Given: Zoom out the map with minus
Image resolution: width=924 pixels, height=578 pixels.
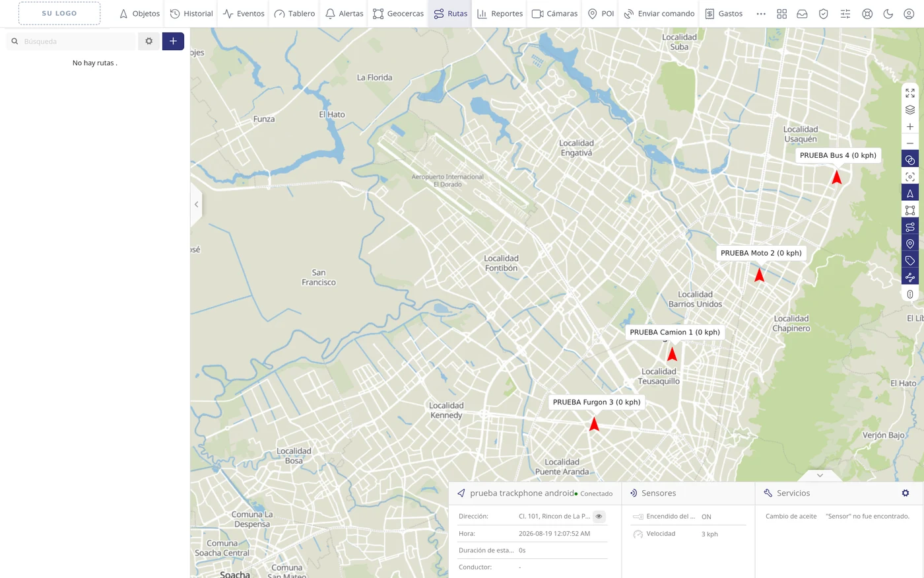Looking at the screenshot, I should (x=910, y=143).
